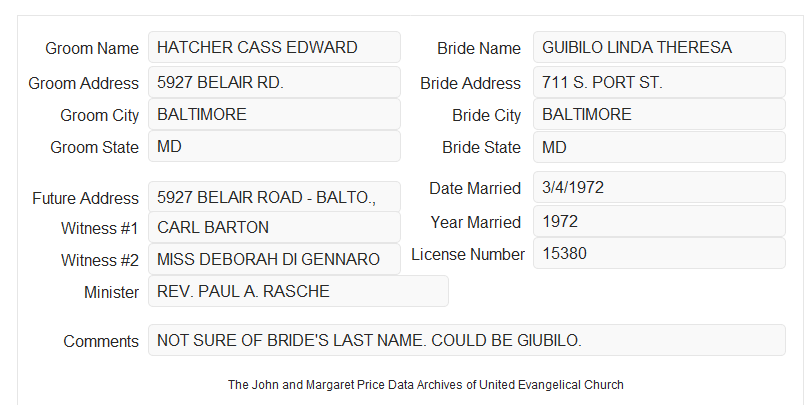Focus the Comments text field
Viewport: 805px width, 405px height.
click(x=467, y=340)
